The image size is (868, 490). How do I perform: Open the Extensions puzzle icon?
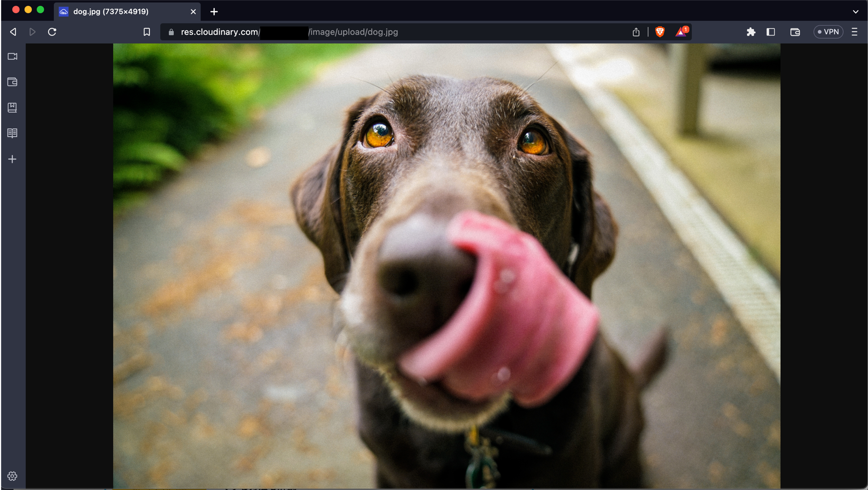751,32
